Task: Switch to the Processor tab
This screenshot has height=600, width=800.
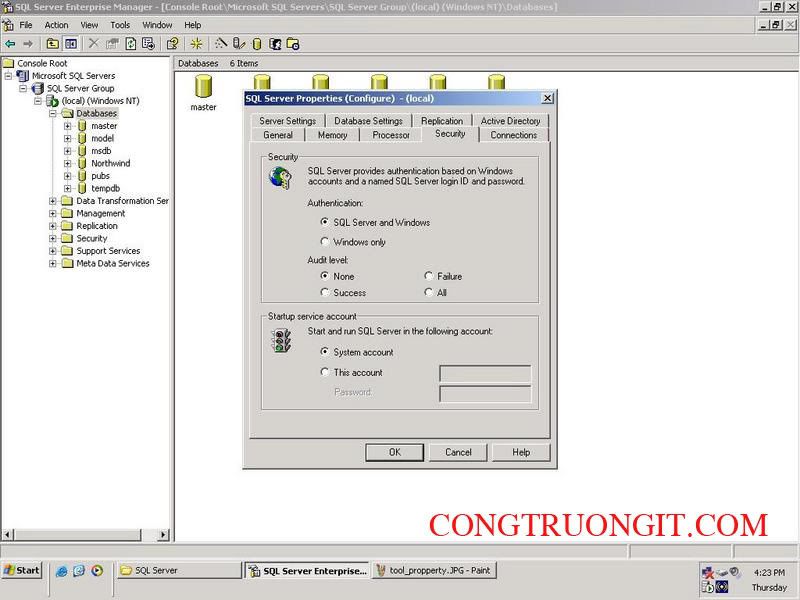Action: 391,135
